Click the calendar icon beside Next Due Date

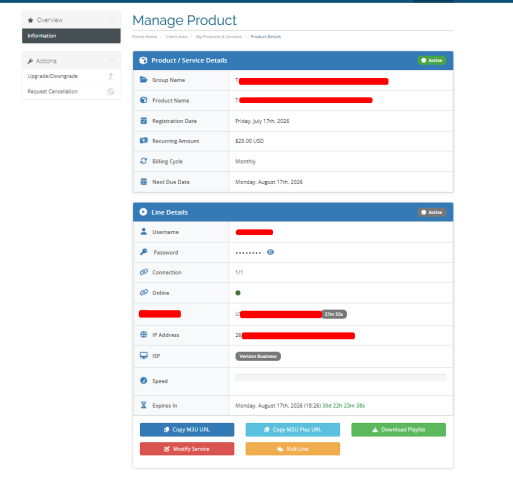coord(144,182)
